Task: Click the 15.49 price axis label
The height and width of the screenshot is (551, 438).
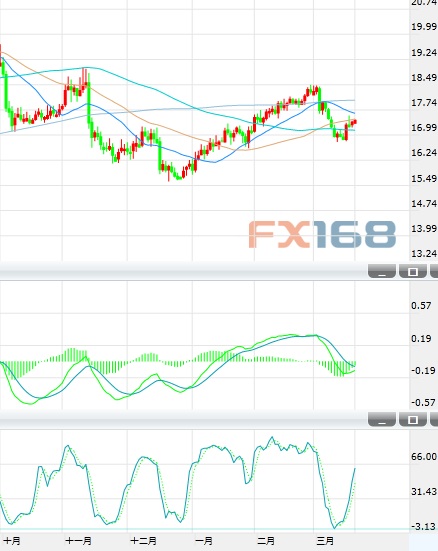Action: (424, 179)
